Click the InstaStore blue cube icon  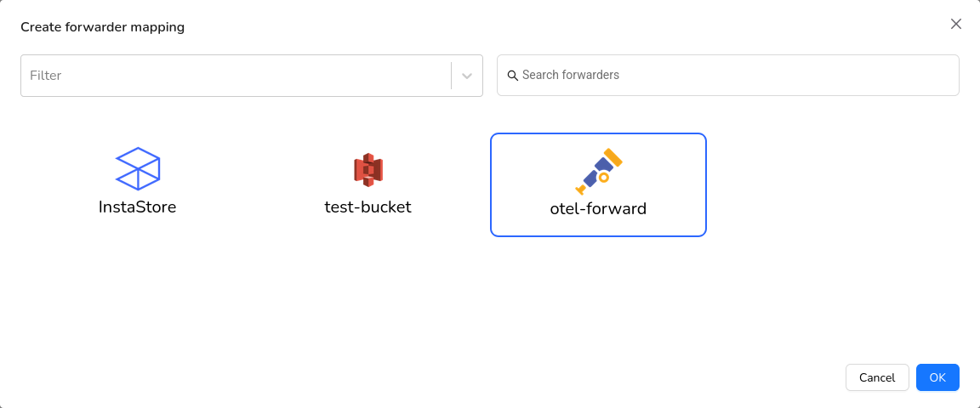[x=138, y=168]
